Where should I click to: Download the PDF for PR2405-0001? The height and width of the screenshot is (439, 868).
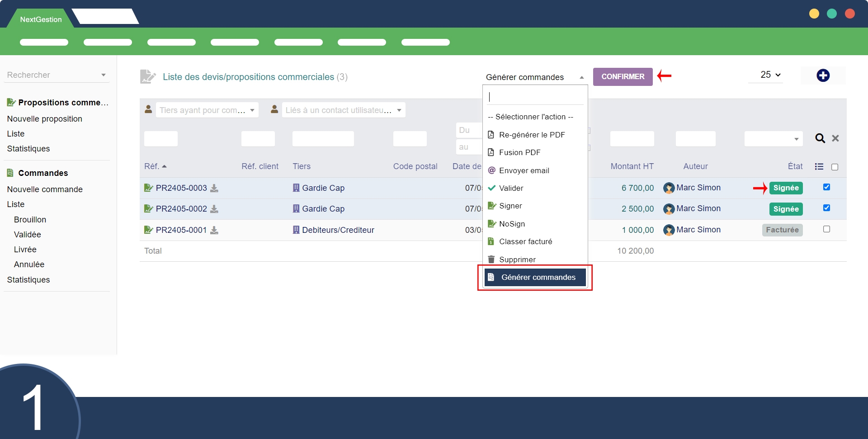(214, 230)
